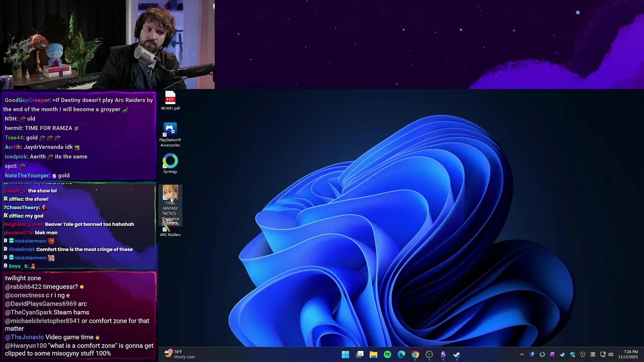
Task: Select the Final Fantasy Tactics desktop shortcut
Action: pos(170,205)
